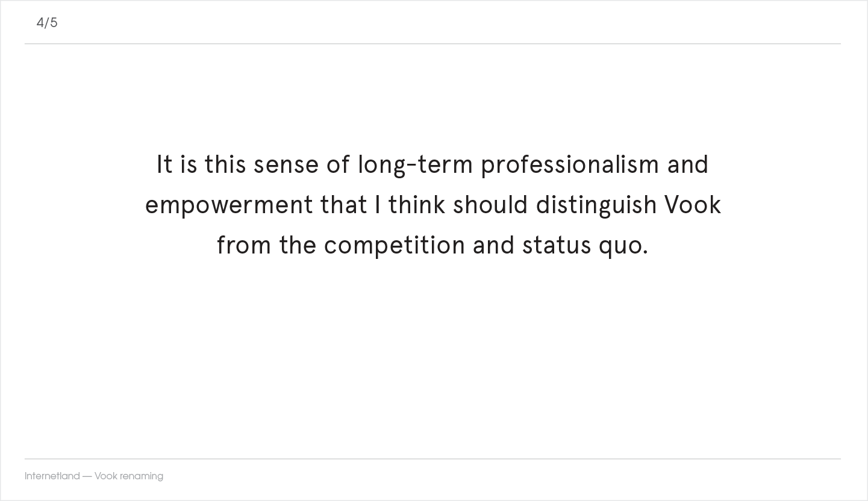Click "and" right after "professionalism"
Image resolution: width=868 pixels, height=501 pixels.
point(687,165)
